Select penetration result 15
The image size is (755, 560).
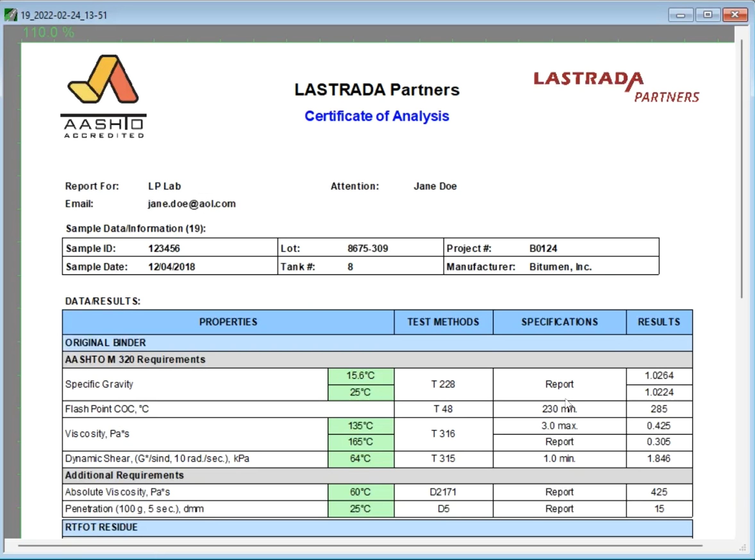[x=659, y=509]
